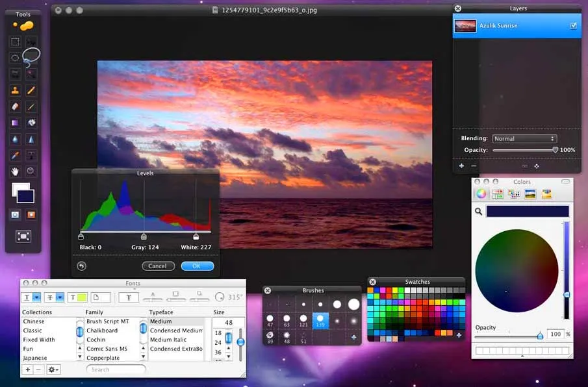588x387 pixels.
Task: Select the Hand tool
Action: (15, 171)
